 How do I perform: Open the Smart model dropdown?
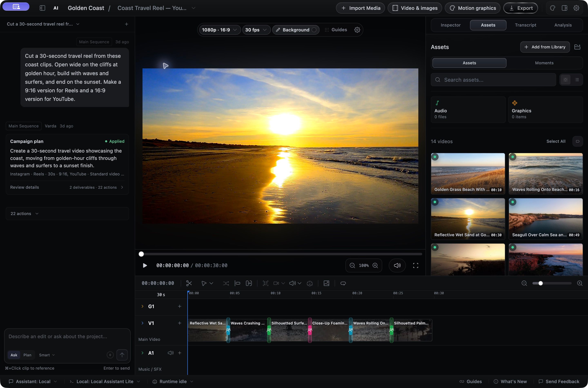(47, 355)
